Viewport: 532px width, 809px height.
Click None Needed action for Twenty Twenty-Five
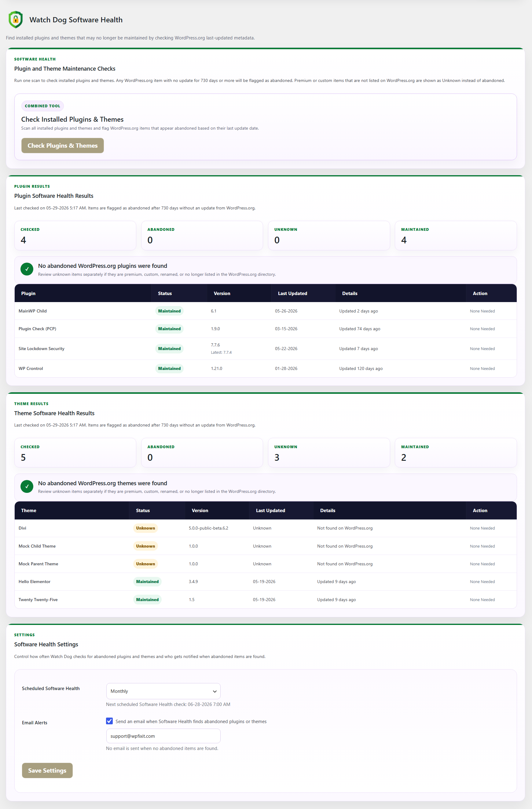[x=482, y=600]
